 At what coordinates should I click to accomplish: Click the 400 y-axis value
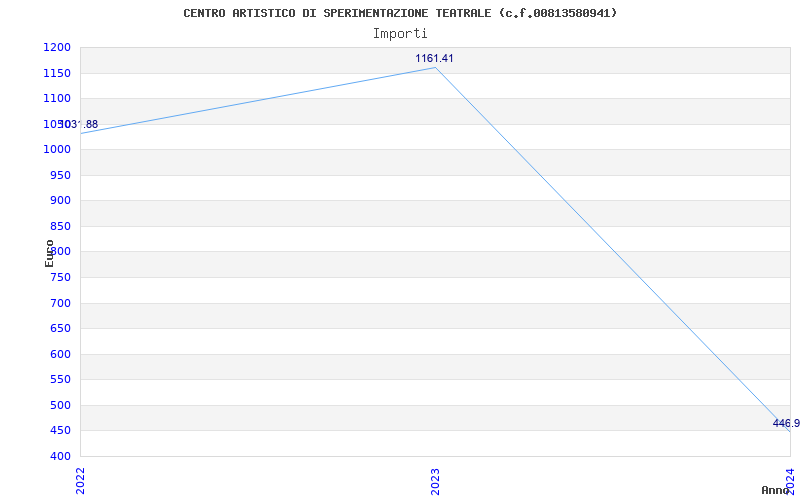(60, 456)
